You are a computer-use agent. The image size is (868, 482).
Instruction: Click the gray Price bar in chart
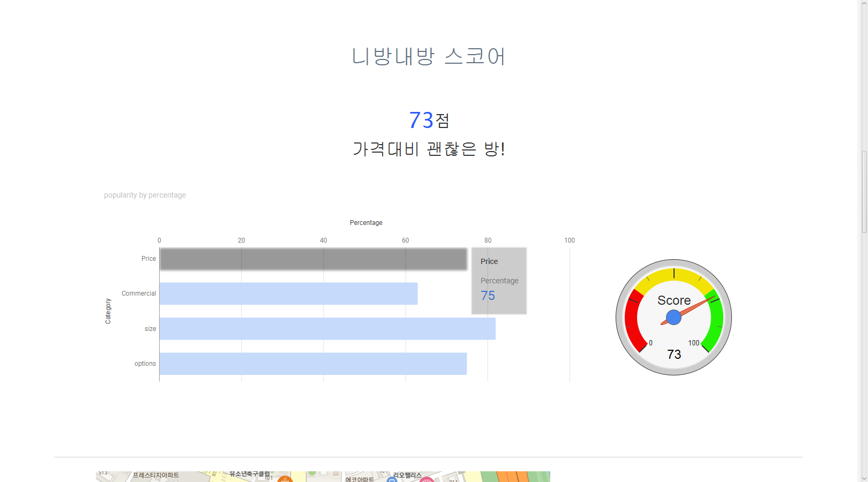click(313, 259)
